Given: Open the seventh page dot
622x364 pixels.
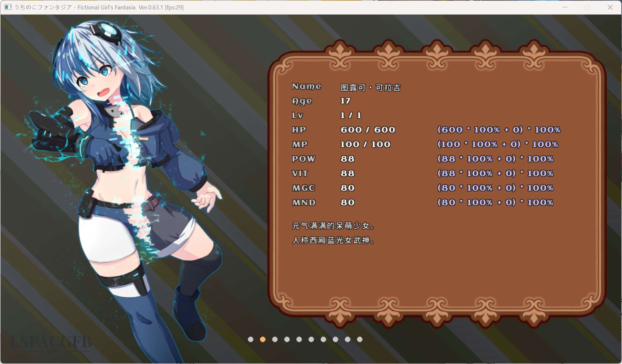Looking at the screenshot, I should click(x=323, y=339).
